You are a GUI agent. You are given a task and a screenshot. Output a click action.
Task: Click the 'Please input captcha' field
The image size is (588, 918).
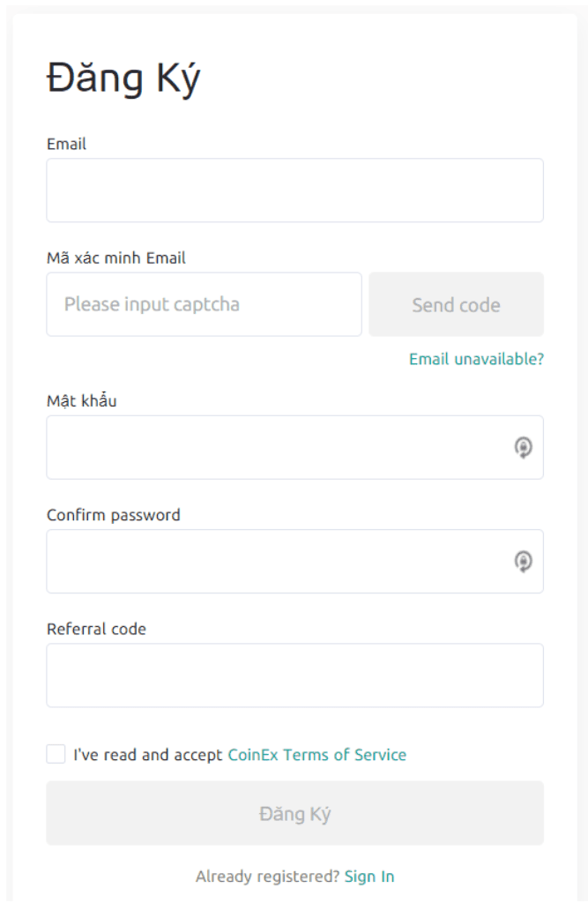tap(205, 304)
